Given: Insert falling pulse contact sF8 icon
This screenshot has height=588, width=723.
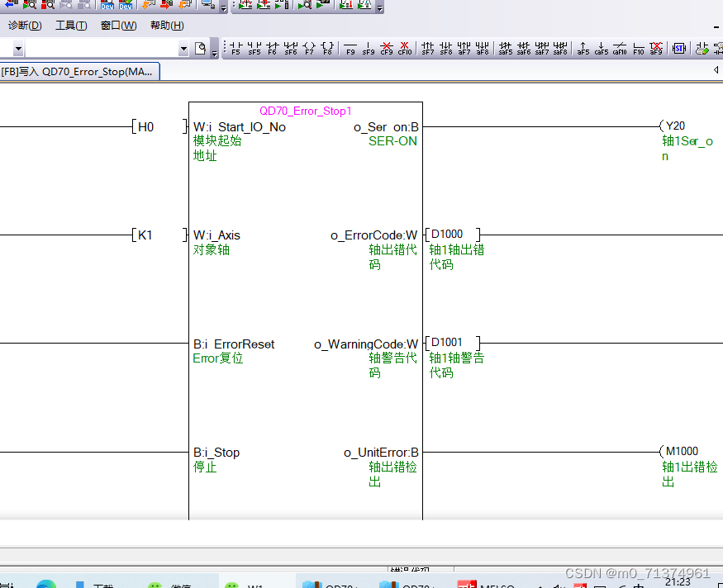Looking at the screenshot, I should (446, 48).
